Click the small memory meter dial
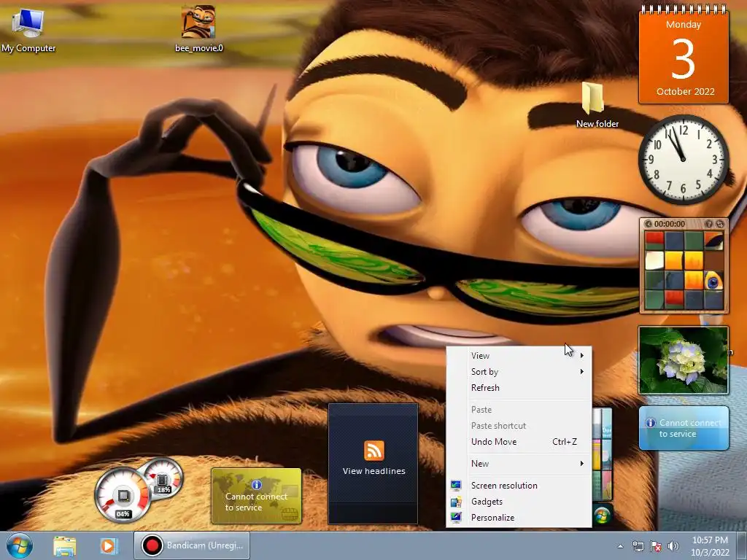Screen dimensions: 747x560 point(163,478)
